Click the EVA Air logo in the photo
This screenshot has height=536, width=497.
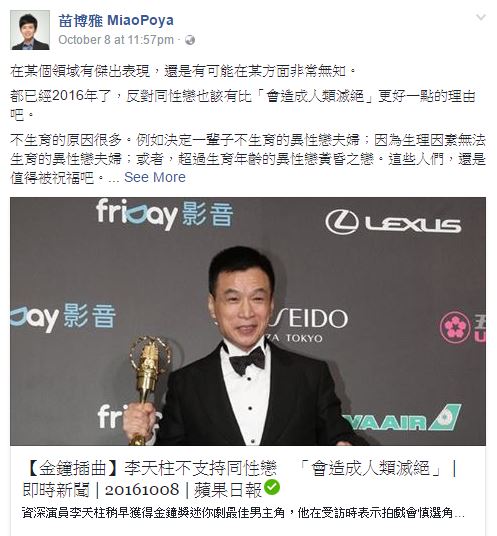click(402, 418)
